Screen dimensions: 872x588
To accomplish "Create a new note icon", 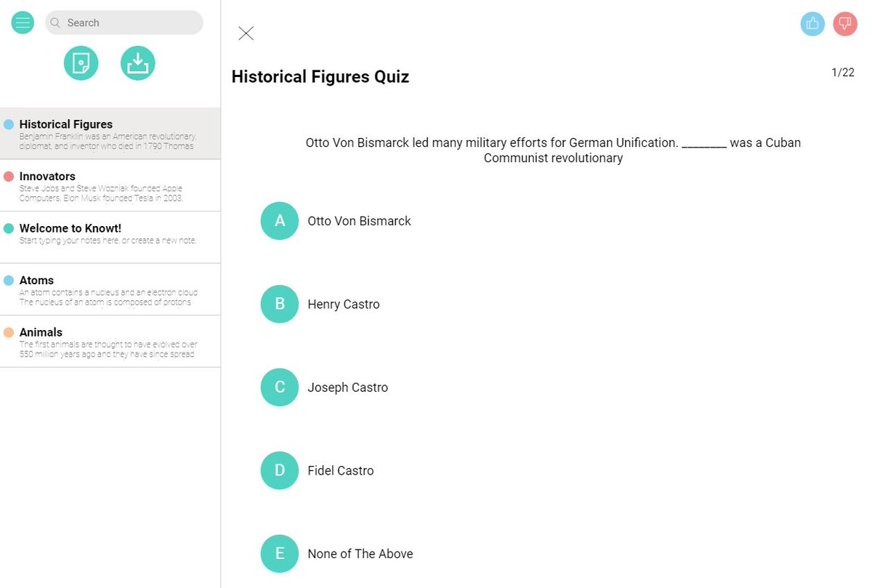I will click(81, 63).
